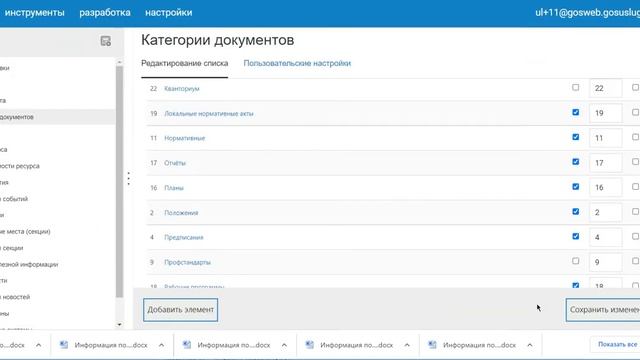This screenshot has height=360, width=640.
Task: Click the three-dot sidebar splitter handle
Action: tap(129, 178)
